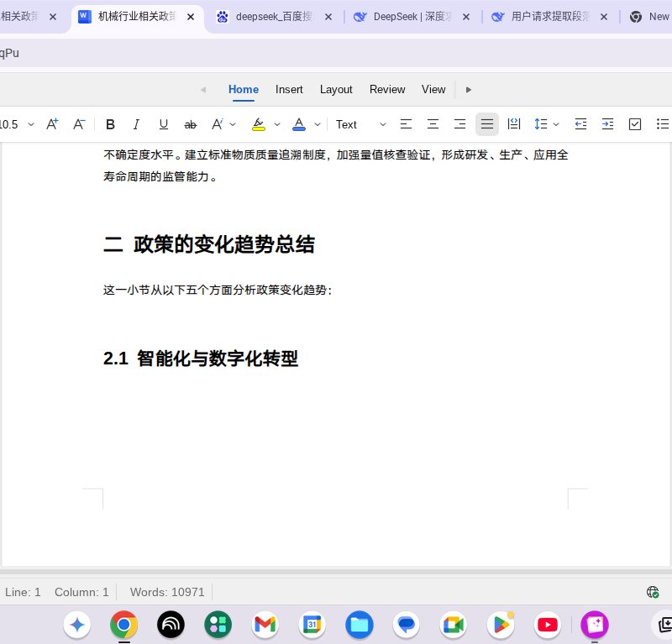Click heading 二 政策的变化趋势总结
The height and width of the screenshot is (644, 672).
pos(209,244)
